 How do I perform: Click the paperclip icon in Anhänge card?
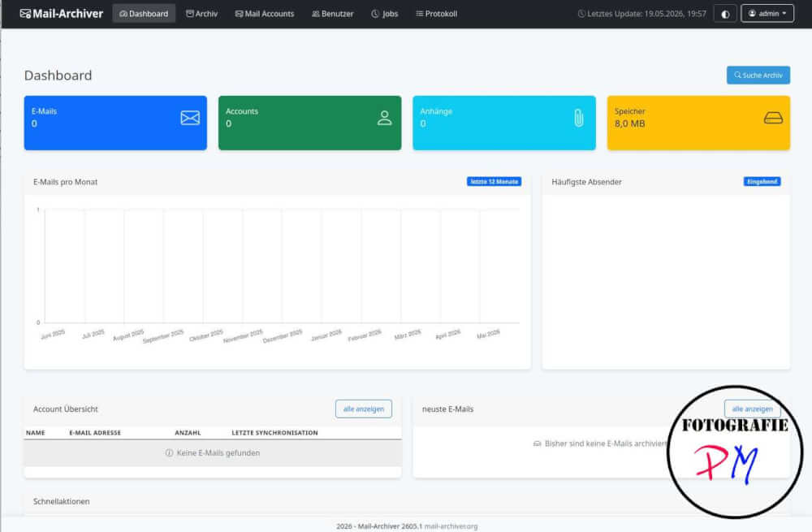[579, 118]
